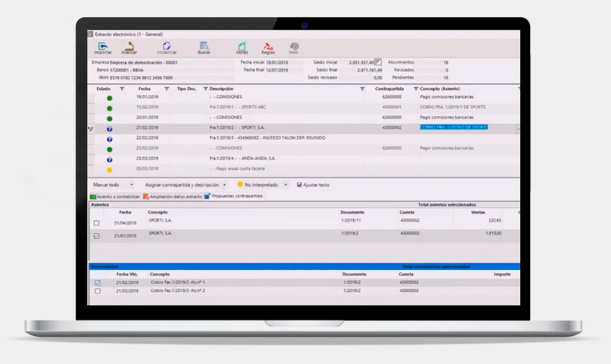The width and height of the screenshot is (611, 364).
Task: Click the Buscar search icon
Action: tap(204, 48)
